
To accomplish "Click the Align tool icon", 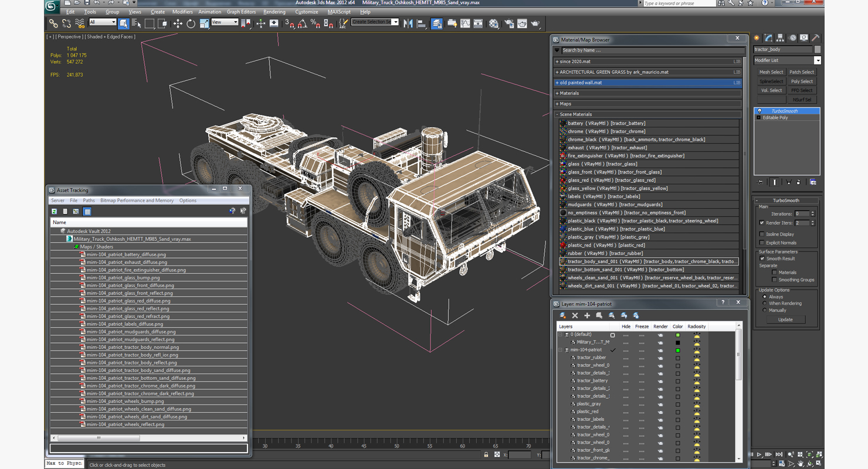I will point(421,23).
